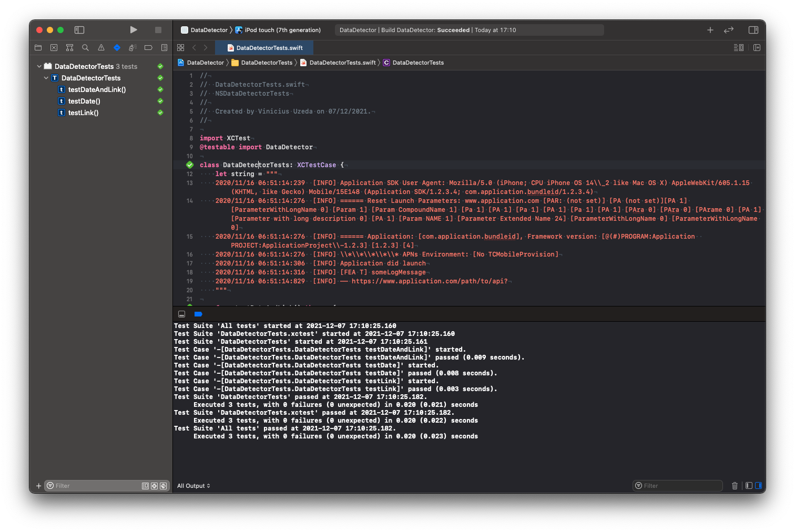
Task: Click the code review arrows icon
Action: (x=728, y=30)
